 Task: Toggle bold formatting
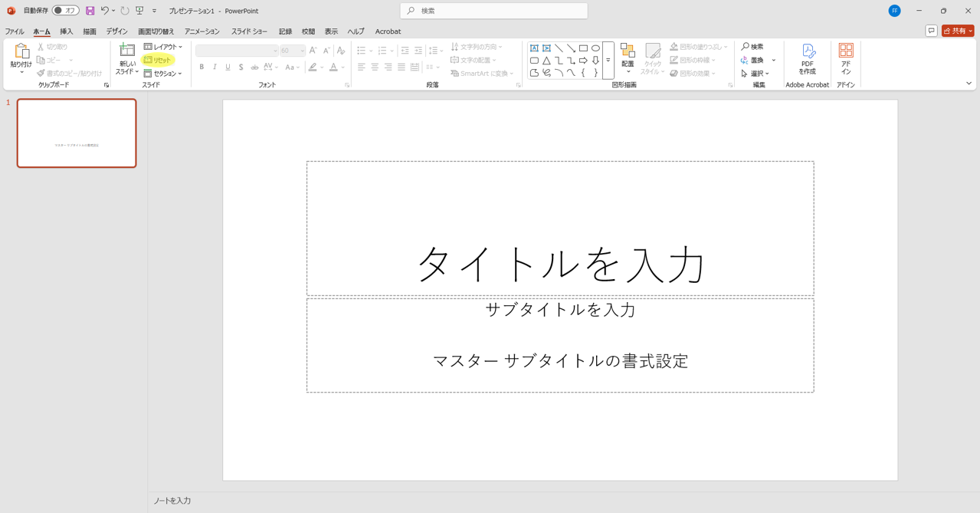(x=202, y=67)
